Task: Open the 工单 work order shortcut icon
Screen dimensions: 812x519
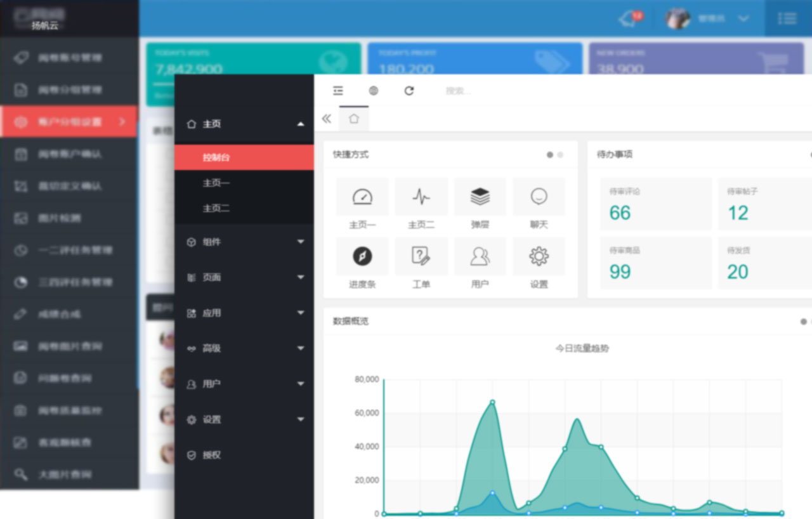Action: point(421,256)
